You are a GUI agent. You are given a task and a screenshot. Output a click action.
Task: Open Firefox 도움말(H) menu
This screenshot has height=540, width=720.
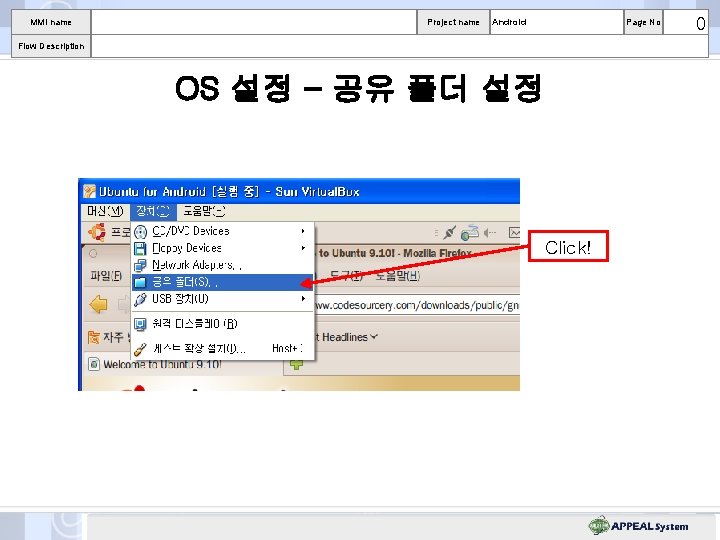click(x=397, y=276)
